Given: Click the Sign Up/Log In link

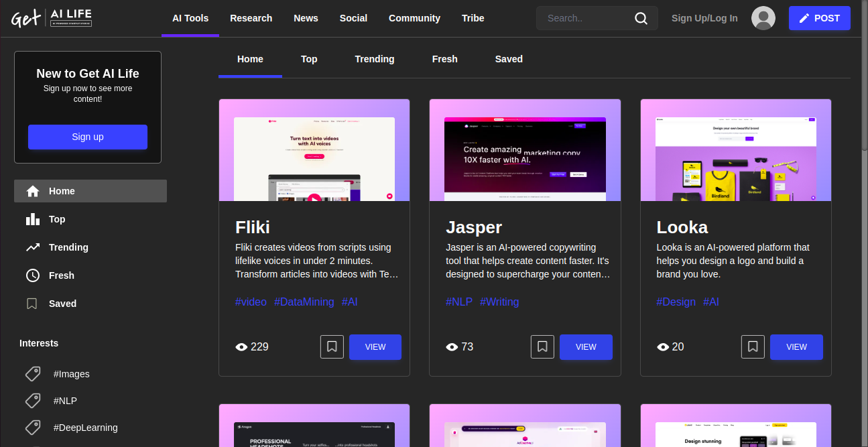Looking at the screenshot, I should tap(704, 18).
